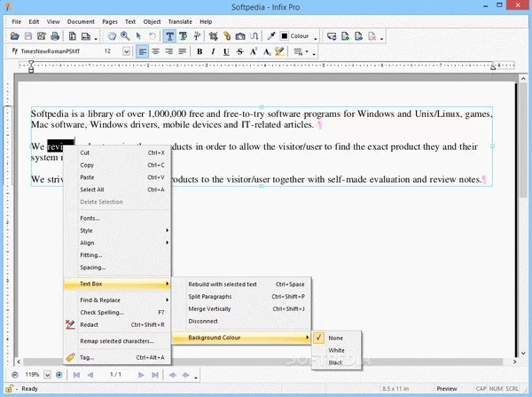Screen dimensions: 532x397
Task: Expand the Style submenu
Action: [117, 230]
